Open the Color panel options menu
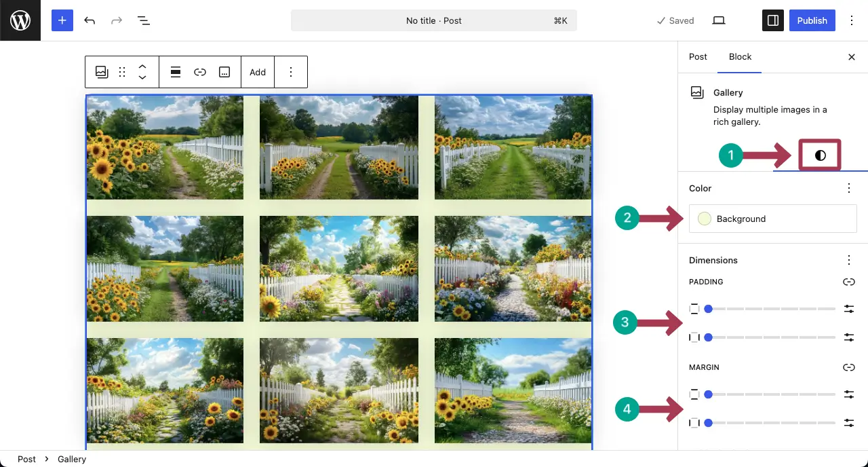 [x=848, y=188]
